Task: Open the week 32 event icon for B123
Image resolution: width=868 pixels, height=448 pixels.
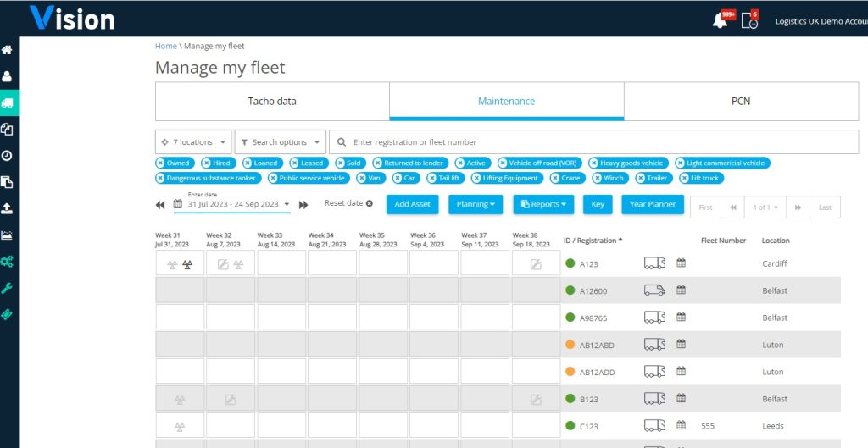Action: point(231,400)
